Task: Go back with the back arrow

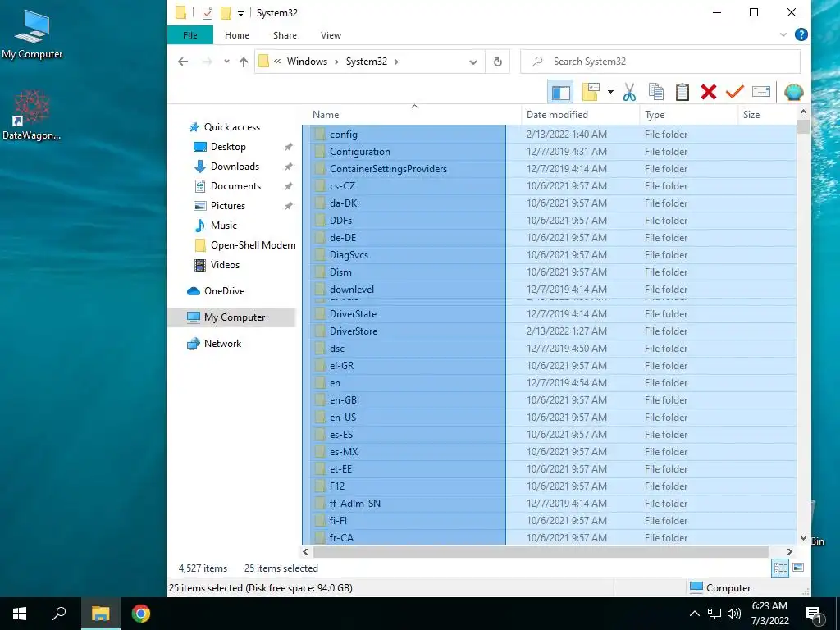Action: coord(183,62)
